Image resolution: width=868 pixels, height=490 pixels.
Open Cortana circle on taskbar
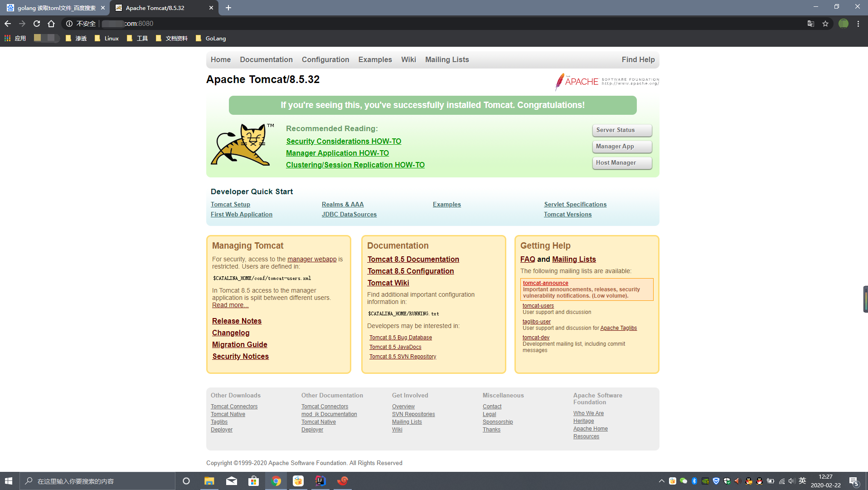pyautogui.click(x=186, y=481)
